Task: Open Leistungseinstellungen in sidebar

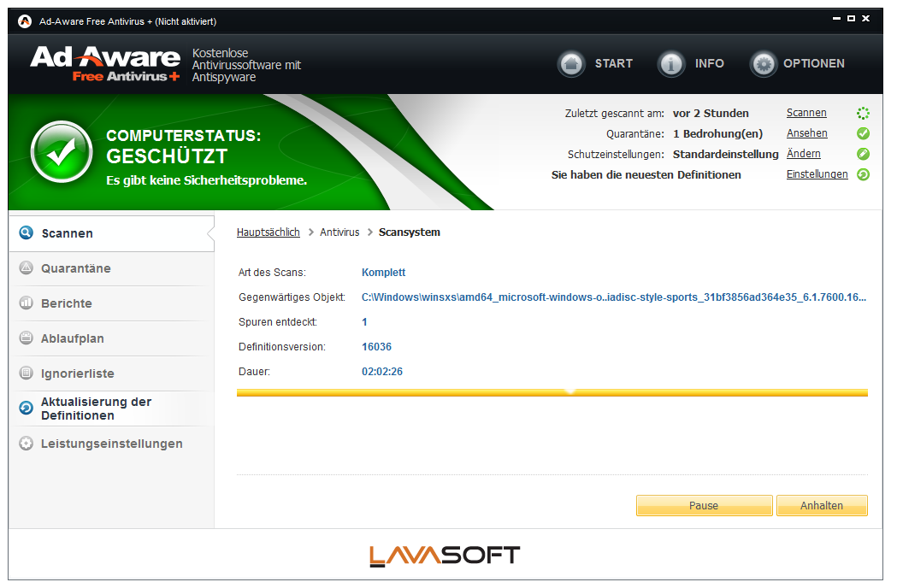Action: click(x=111, y=444)
